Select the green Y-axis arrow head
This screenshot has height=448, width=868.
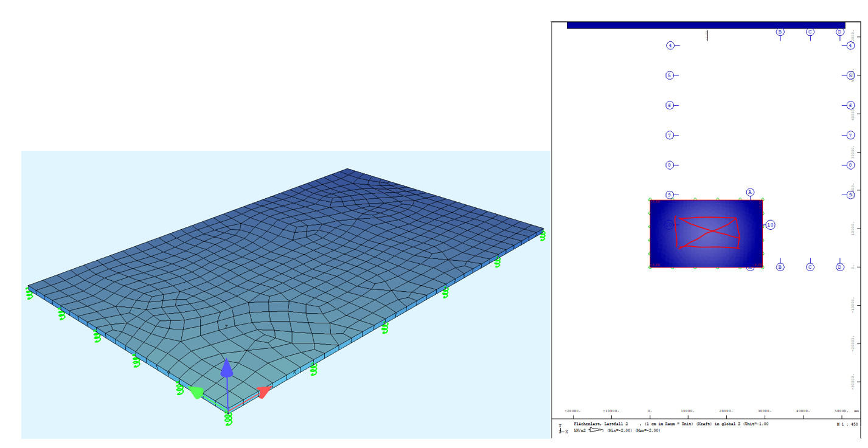(x=196, y=392)
